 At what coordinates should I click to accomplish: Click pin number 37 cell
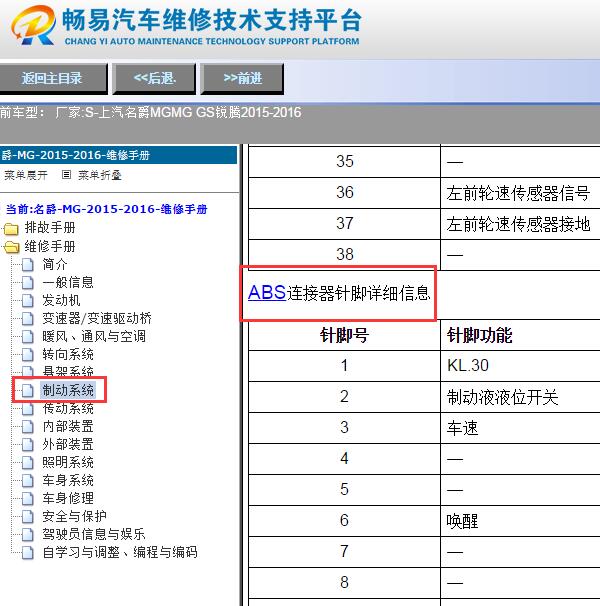[344, 223]
